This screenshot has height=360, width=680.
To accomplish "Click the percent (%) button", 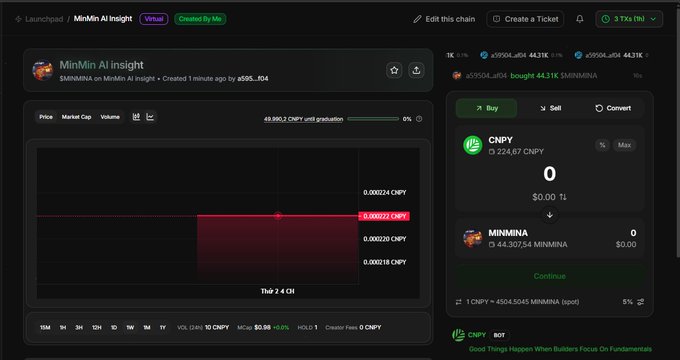I will tap(602, 145).
